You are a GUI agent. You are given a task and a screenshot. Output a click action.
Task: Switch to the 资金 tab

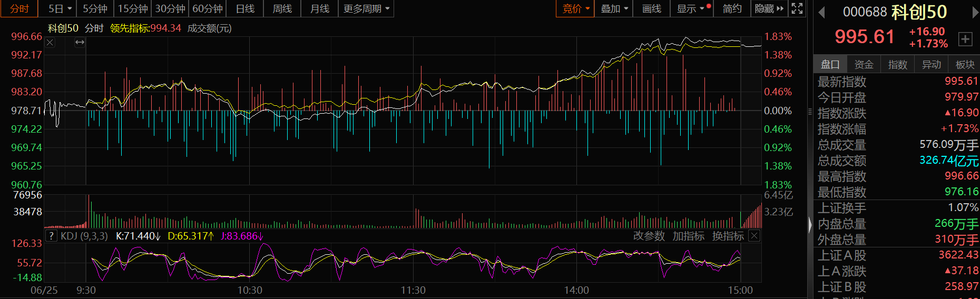tap(864, 64)
